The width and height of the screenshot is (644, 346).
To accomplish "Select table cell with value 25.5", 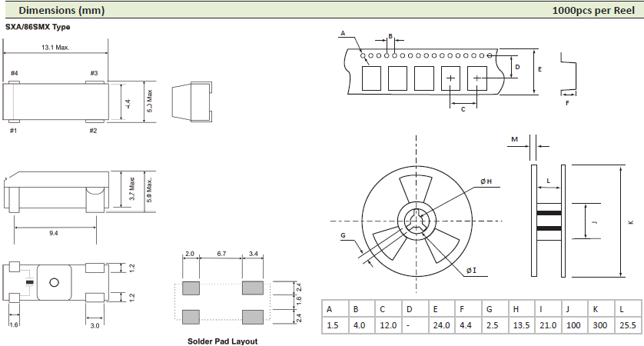I will point(626,326).
